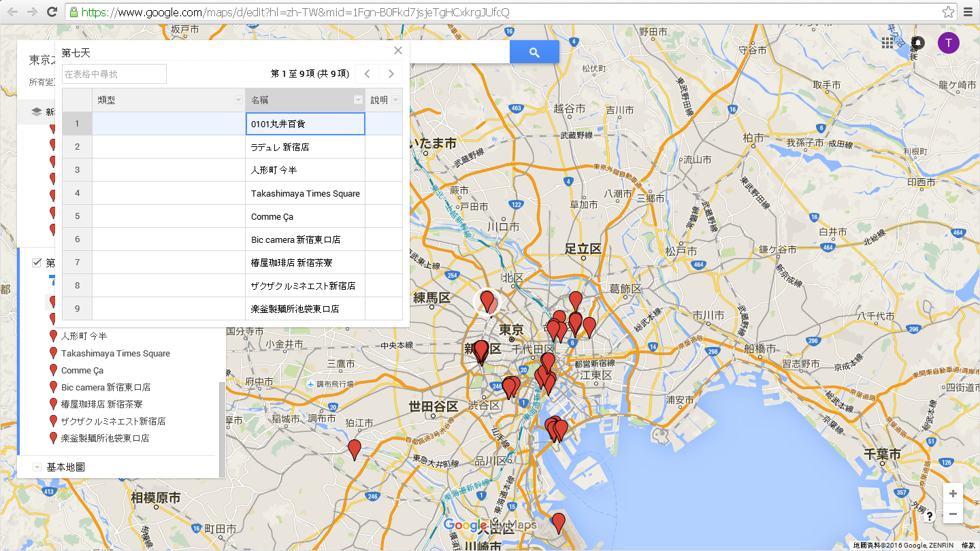The height and width of the screenshot is (551, 980).
Task: Select table cell Bic camera 新宿東口店
Action: (305, 239)
